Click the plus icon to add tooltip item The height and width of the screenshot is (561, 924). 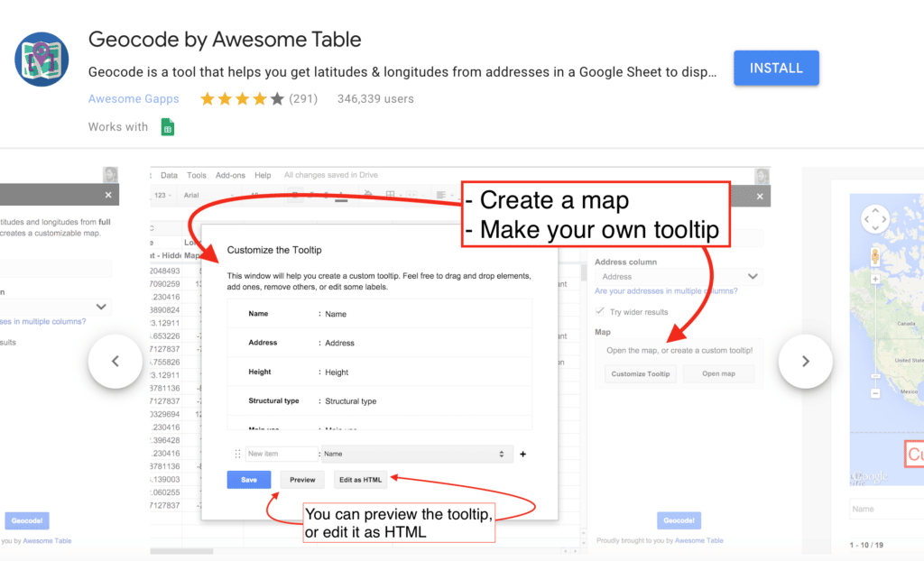coord(522,454)
